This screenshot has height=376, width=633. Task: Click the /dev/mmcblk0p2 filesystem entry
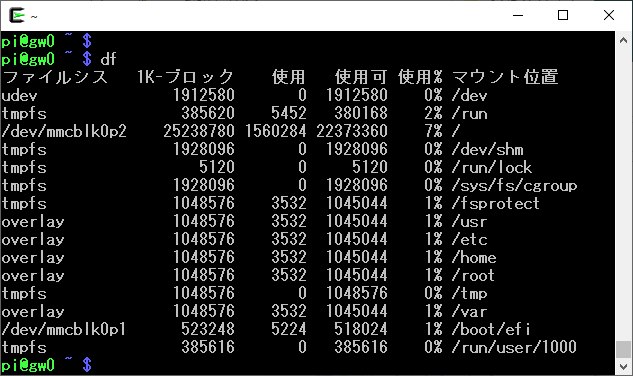pyautogui.click(x=64, y=131)
